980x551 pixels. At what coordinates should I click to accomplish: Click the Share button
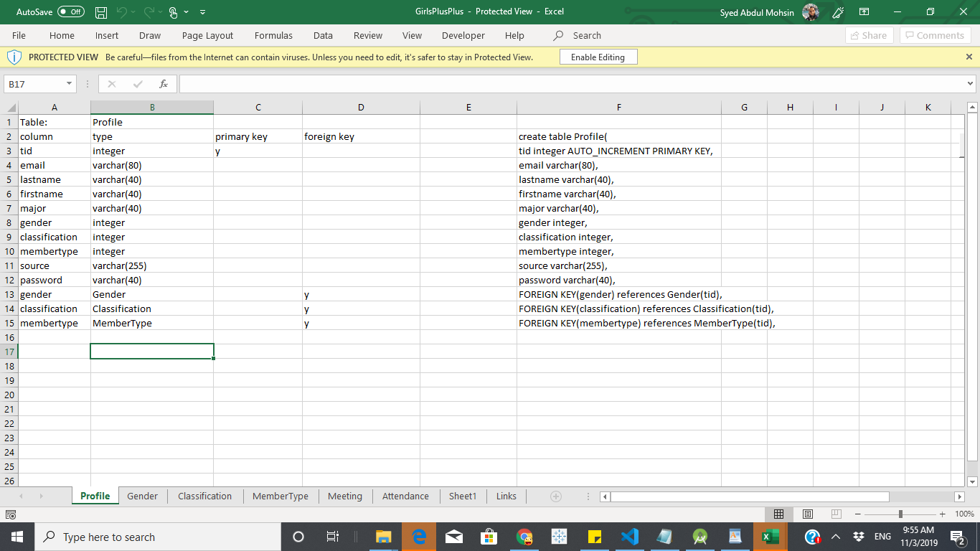[868, 35]
